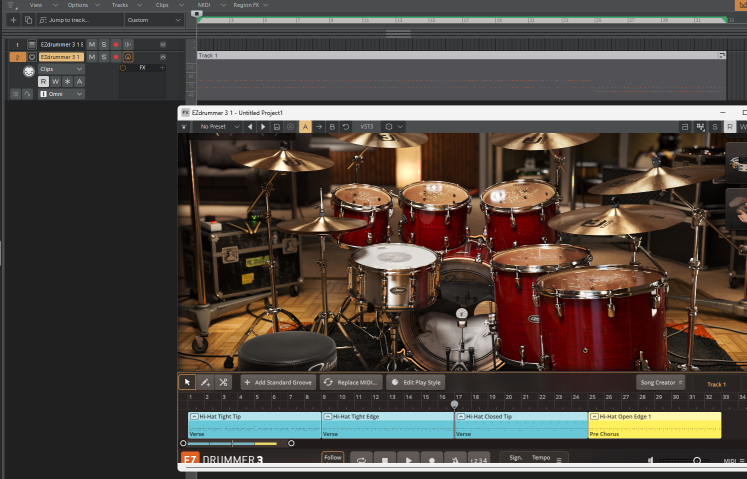Arm track 1 for recording

coord(116,44)
